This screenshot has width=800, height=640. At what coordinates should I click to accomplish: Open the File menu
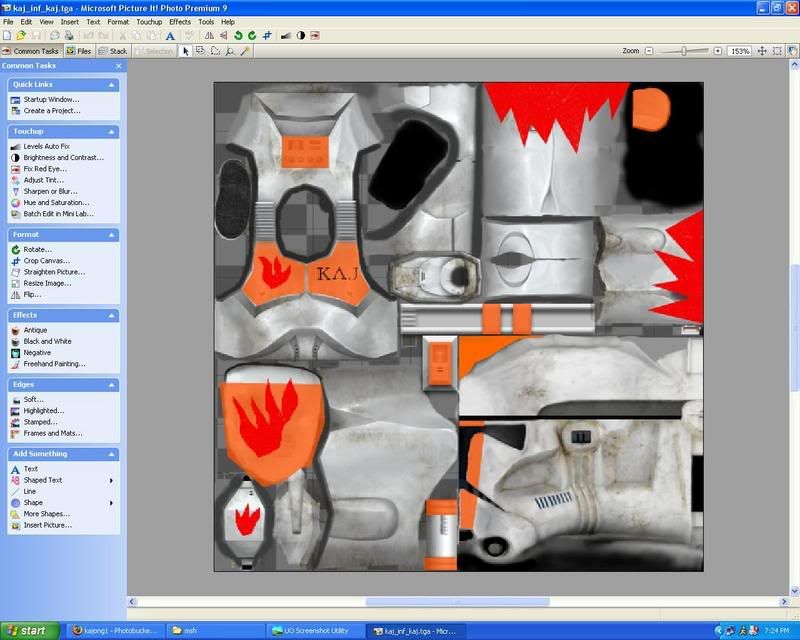[8, 22]
